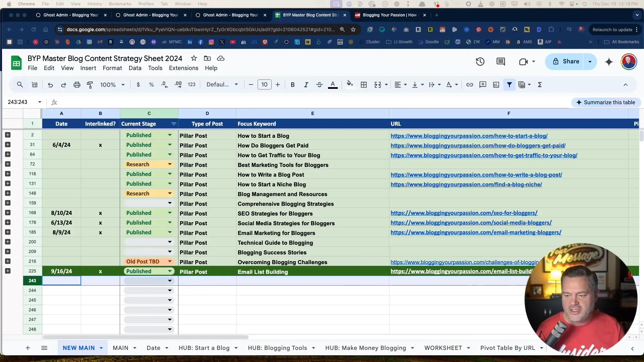The image size is (644, 362).
Task: Click the paint format roller icon
Action: coord(90,85)
